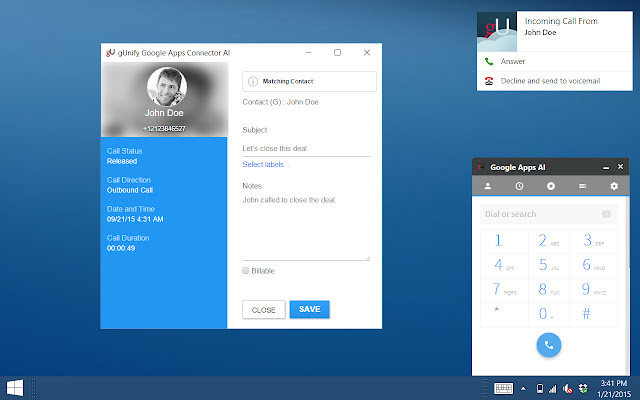Open settings gear in Google Apps AI
This screenshot has width=640, height=400.
[614, 186]
